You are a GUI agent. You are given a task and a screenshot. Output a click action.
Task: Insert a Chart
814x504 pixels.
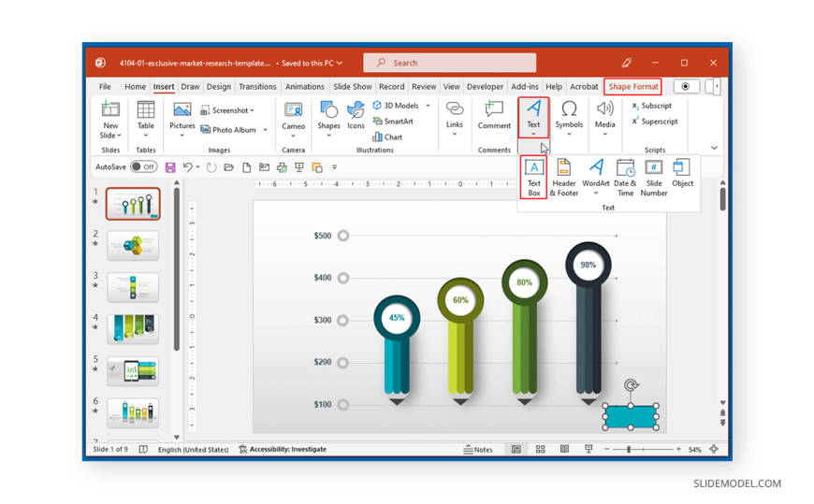387,137
